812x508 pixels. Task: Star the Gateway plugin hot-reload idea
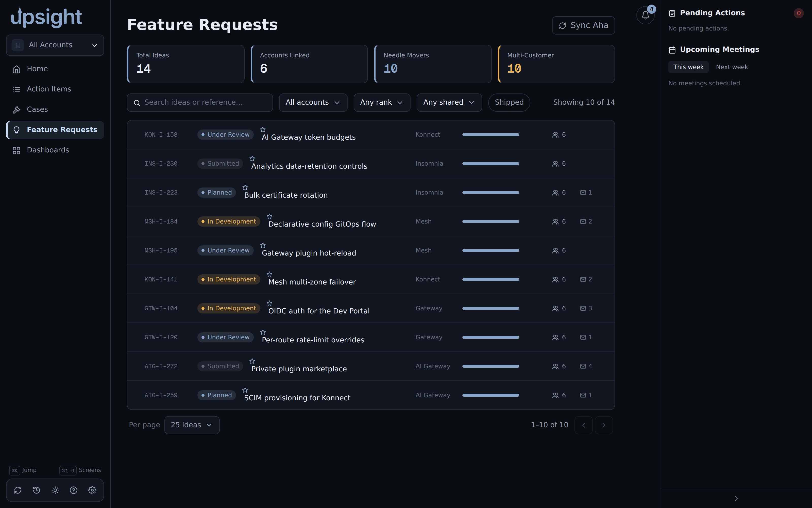263,245
